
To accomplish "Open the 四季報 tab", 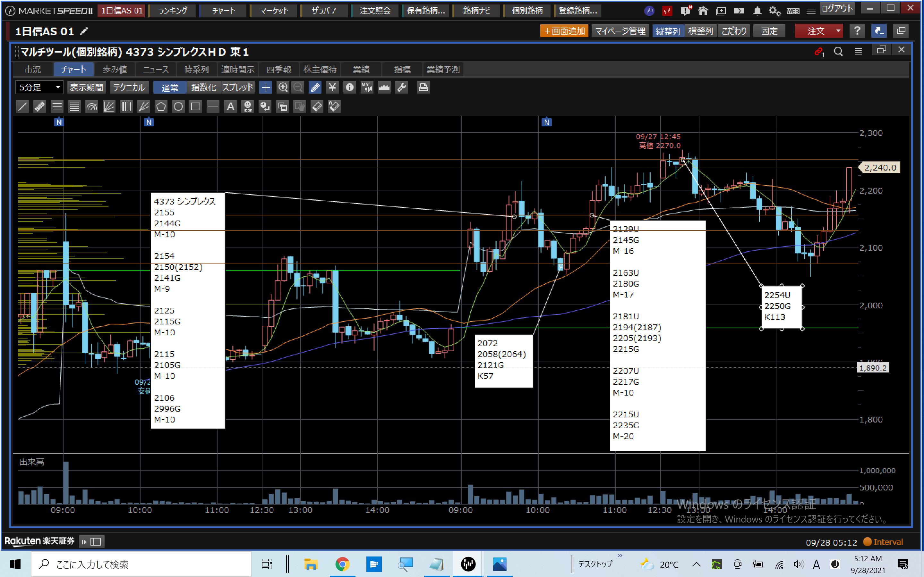I will pyautogui.click(x=278, y=70).
